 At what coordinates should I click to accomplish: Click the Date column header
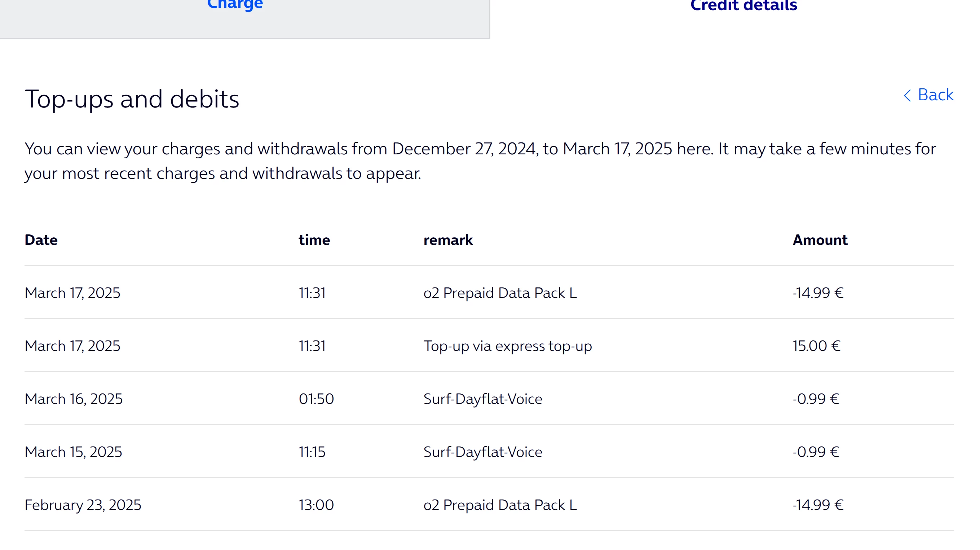pos(41,240)
